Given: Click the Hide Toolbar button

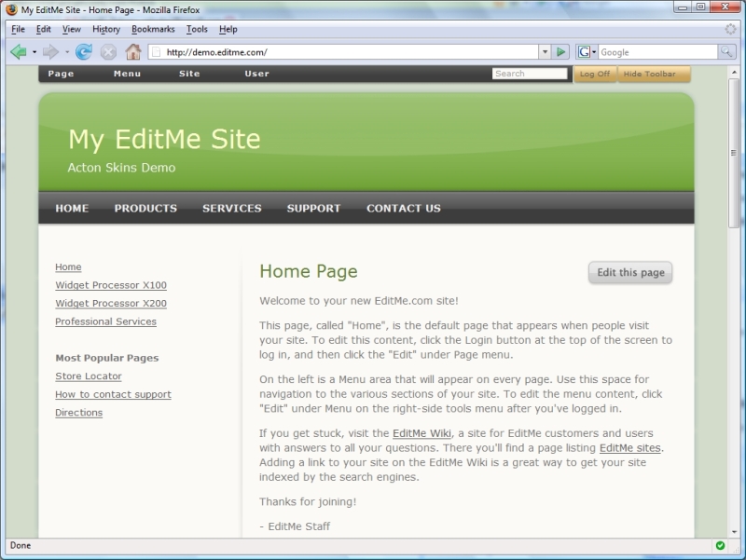Looking at the screenshot, I should [654, 75].
